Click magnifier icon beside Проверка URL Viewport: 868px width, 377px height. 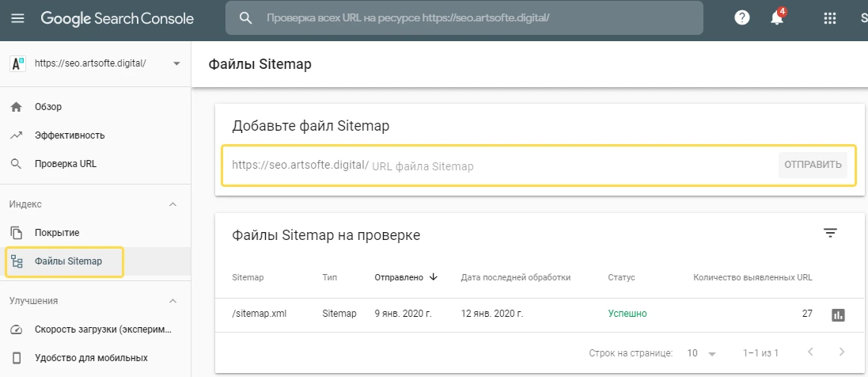pyautogui.click(x=17, y=164)
